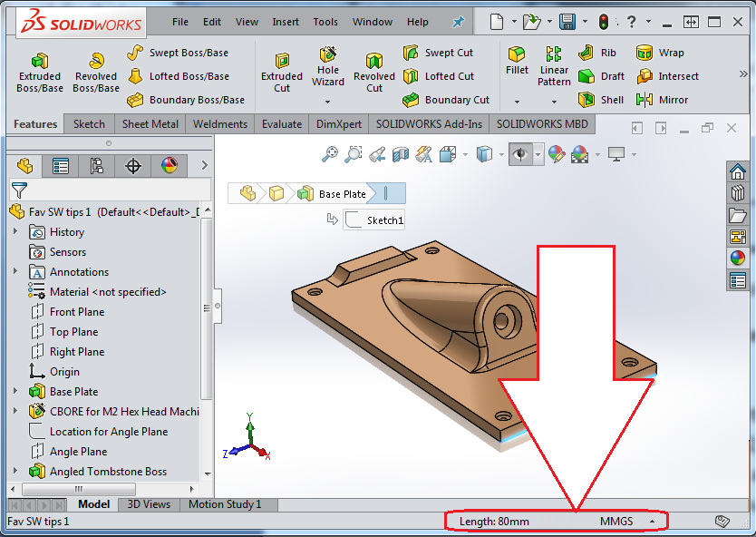Apply the Fillet feature
Image resolution: width=756 pixels, height=537 pixels.
517,61
